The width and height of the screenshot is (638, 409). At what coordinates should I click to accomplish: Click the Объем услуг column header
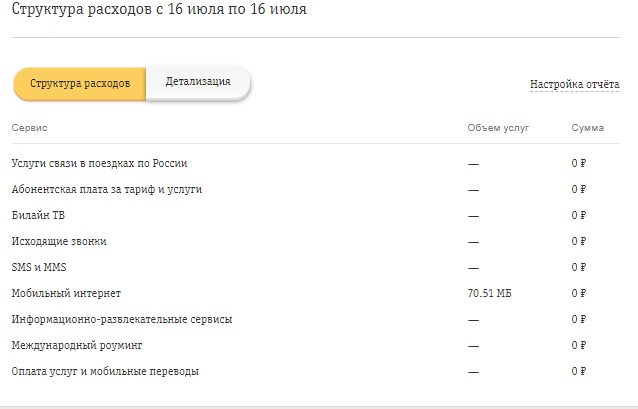point(498,128)
